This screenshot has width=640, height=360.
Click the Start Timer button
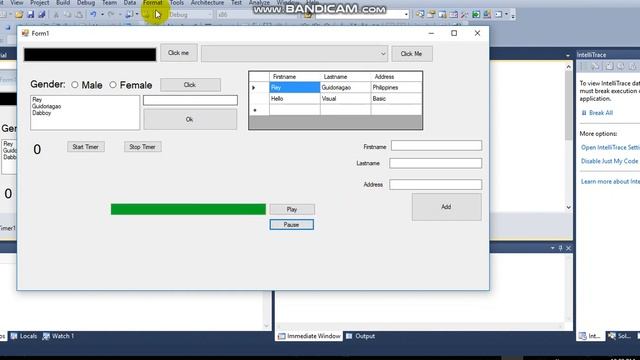86,147
